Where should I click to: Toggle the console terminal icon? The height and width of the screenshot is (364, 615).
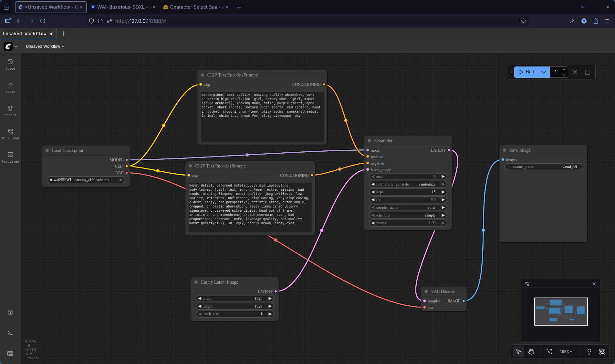pos(10,333)
